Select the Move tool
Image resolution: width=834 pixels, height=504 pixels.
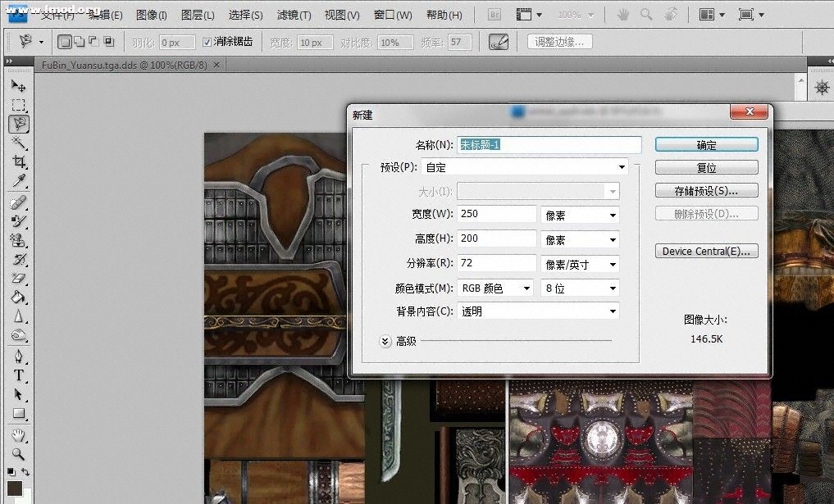pos(18,86)
